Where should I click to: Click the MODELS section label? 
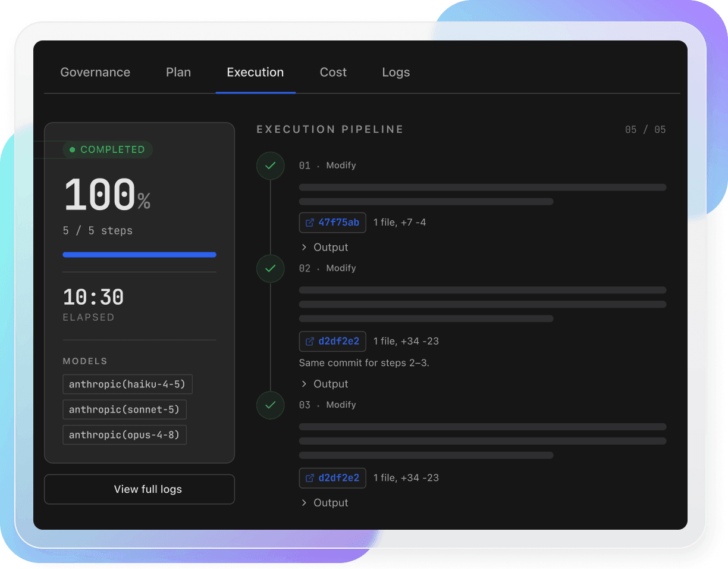(85, 361)
